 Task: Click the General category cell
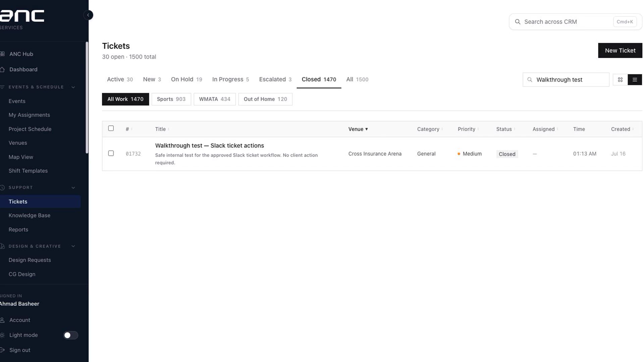point(426,154)
